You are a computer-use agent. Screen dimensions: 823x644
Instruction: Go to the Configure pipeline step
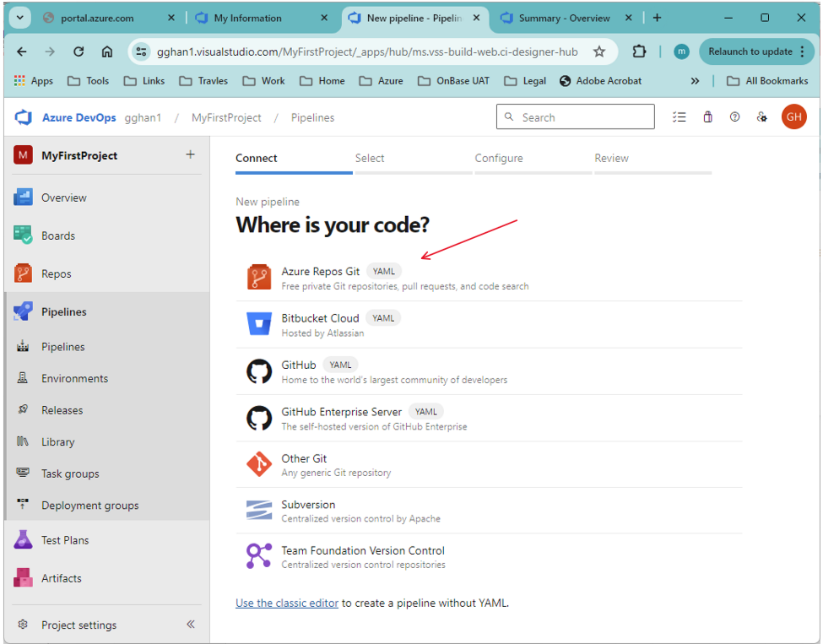pyautogui.click(x=499, y=158)
